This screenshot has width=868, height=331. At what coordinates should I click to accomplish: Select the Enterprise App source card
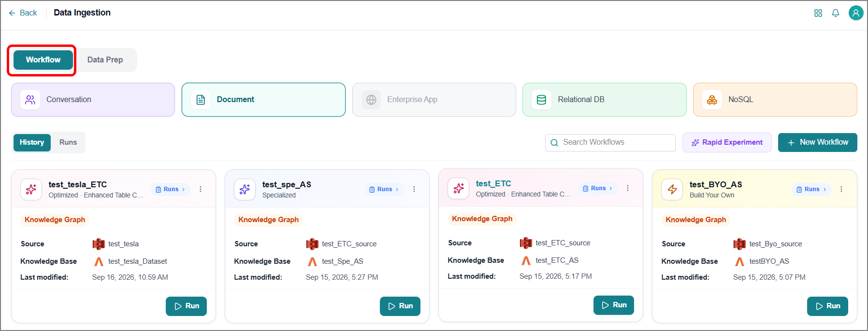434,100
